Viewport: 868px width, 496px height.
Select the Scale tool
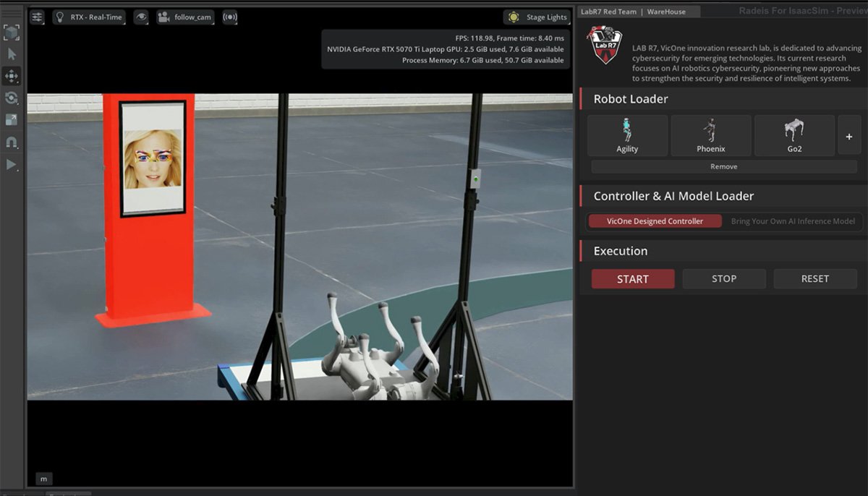tap(12, 120)
